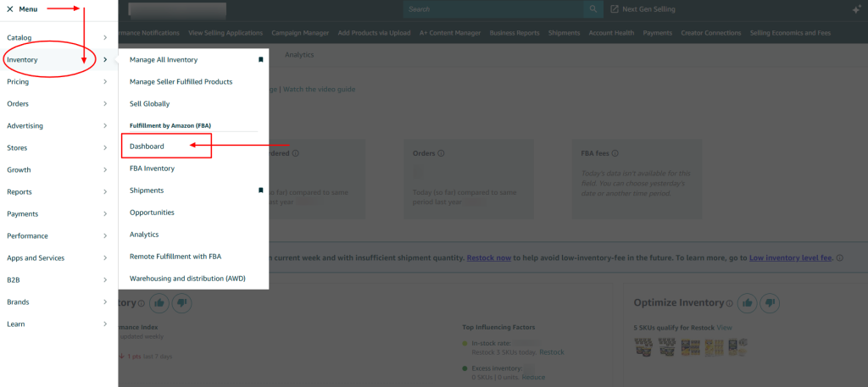Open Selling Economics and Fees
Screen dimensions: 868x387
click(790, 33)
